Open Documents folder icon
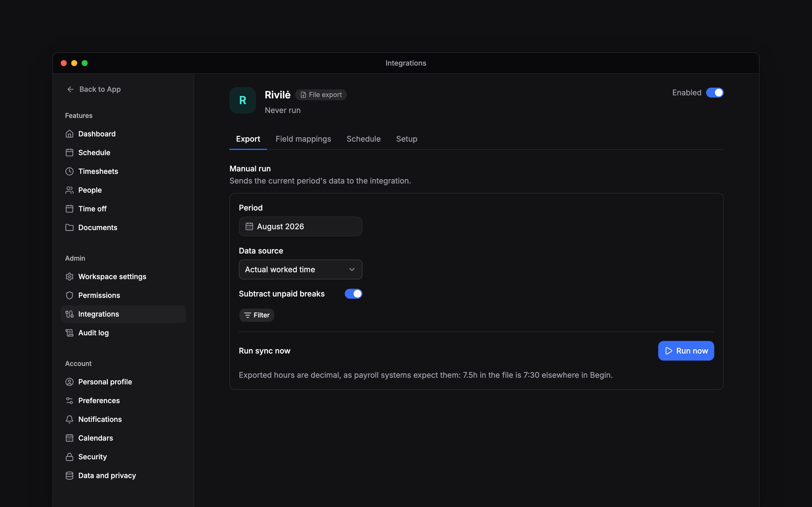 click(70, 227)
